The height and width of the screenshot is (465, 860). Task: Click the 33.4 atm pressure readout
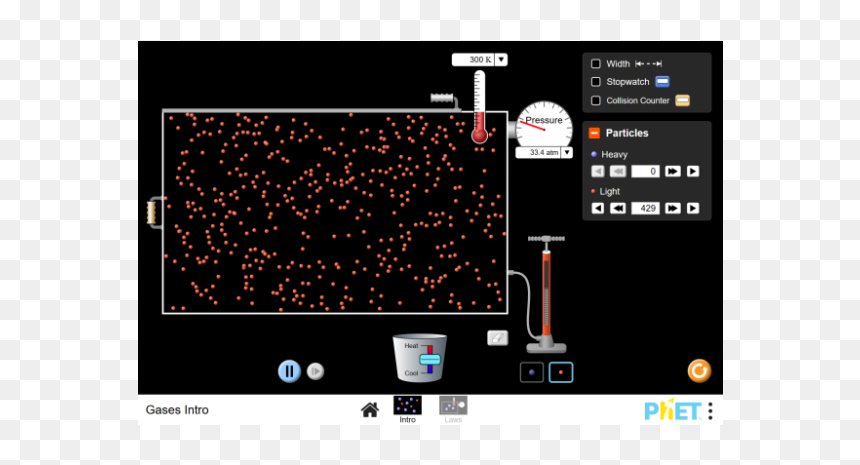click(x=539, y=152)
